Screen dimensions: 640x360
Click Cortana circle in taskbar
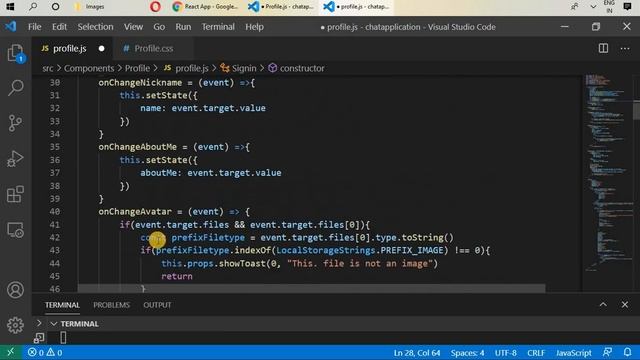coord(56,7)
